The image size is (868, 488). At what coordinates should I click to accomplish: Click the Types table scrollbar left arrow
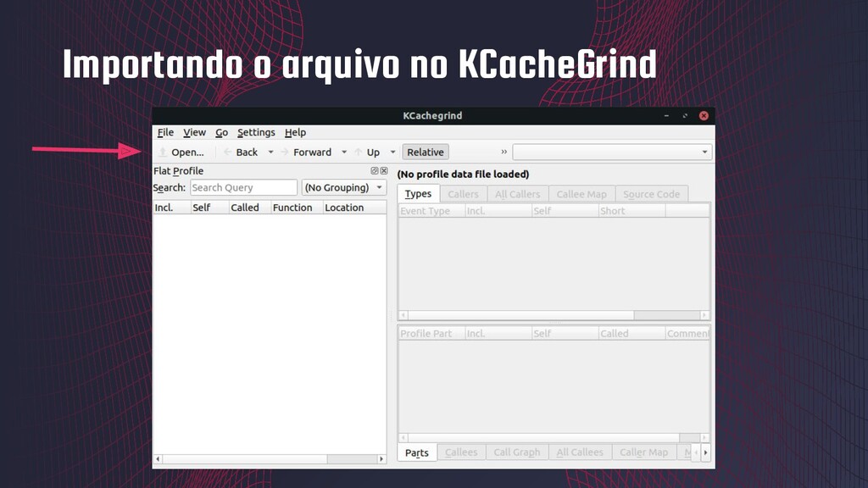(x=403, y=315)
